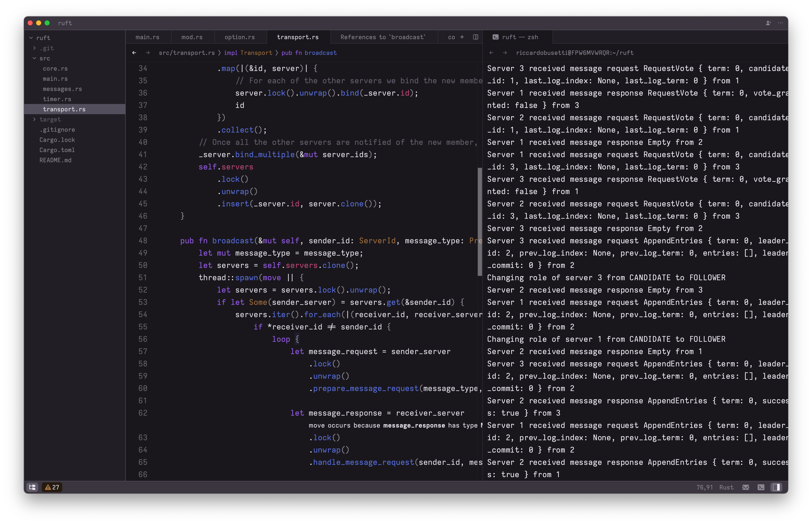Click the new tab plus button
This screenshot has height=525, width=812.
click(462, 37)
